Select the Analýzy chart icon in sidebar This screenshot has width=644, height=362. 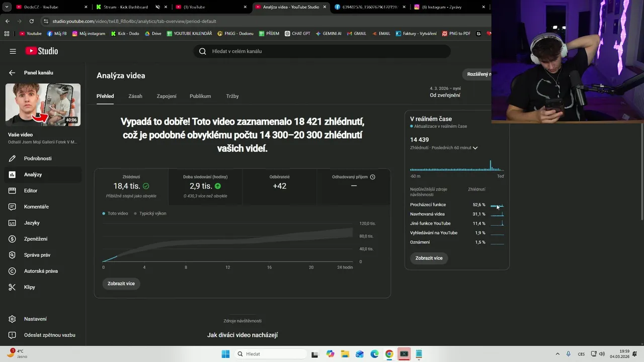click(x=13, y=174)
